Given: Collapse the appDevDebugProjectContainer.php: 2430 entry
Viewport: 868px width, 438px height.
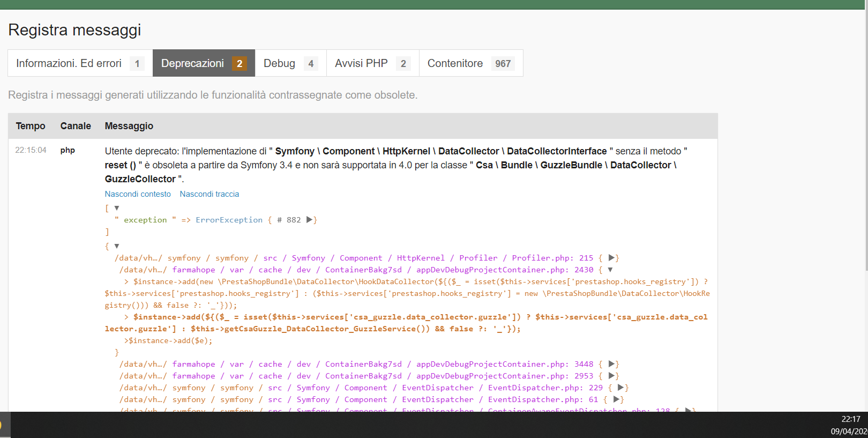Looking at the screenshot, I should (x=610, y=270).
